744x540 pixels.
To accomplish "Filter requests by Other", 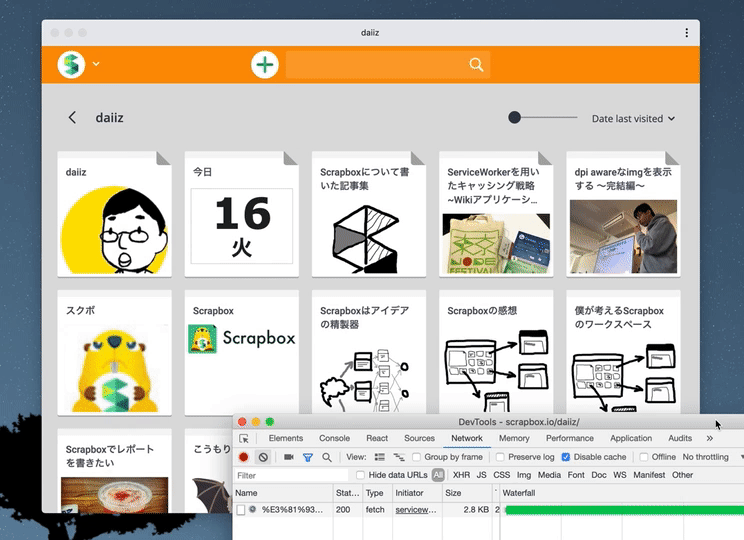I will (682, 475).
